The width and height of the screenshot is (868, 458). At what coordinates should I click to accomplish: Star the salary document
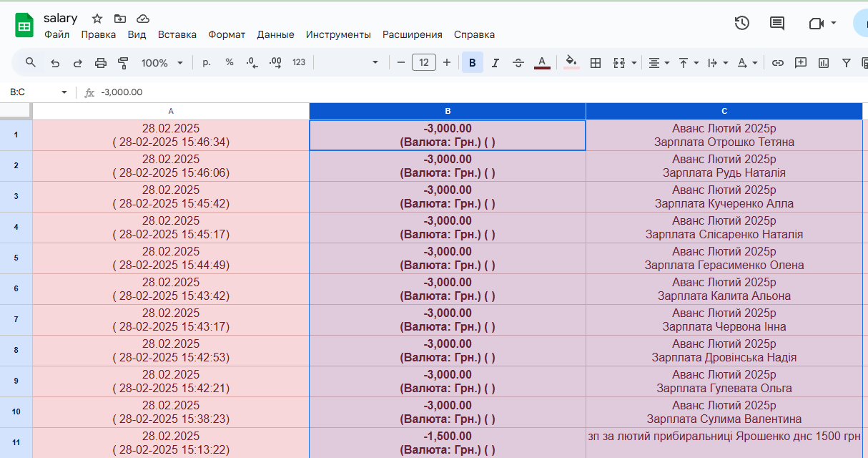(x=97, y=19)
